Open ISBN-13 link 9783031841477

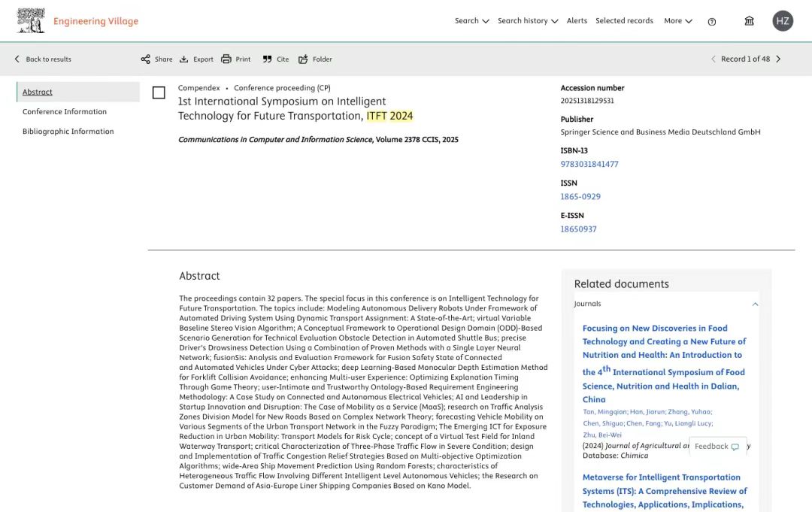tap(589, 164)
